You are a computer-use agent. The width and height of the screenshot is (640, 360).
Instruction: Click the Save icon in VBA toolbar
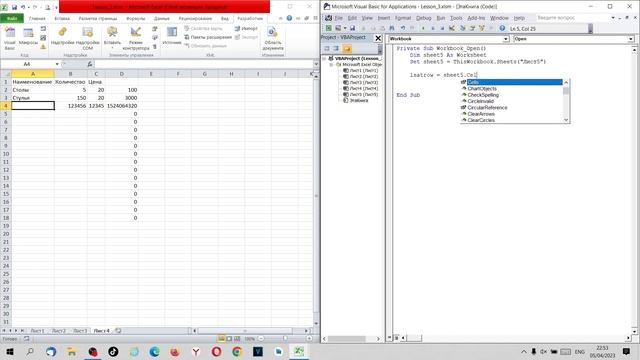tap(352, 28)
